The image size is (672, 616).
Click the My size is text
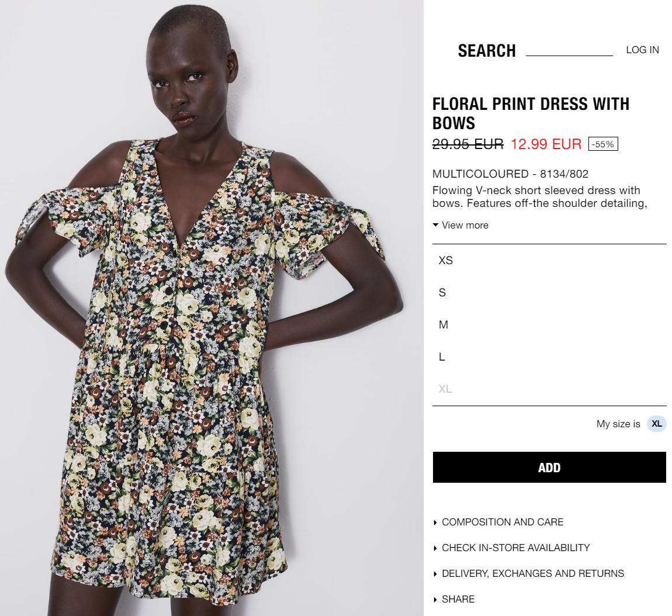tap(618, 424)
